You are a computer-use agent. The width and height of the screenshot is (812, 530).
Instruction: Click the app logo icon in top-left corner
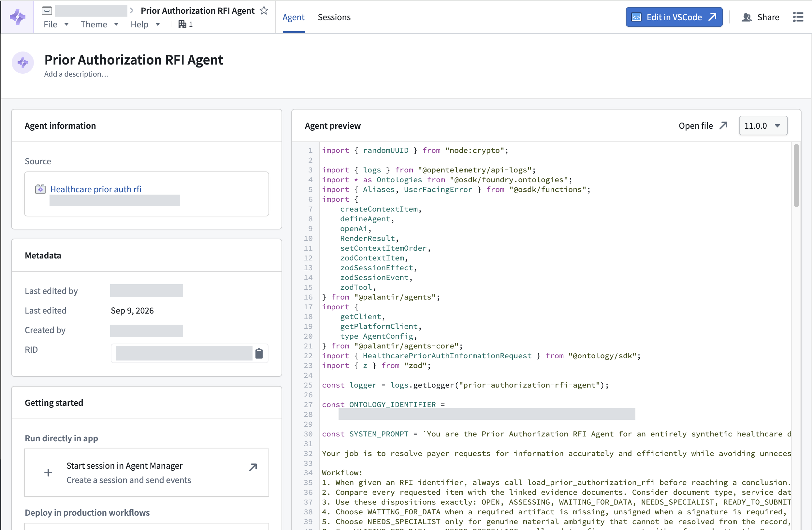pos(17,17)
